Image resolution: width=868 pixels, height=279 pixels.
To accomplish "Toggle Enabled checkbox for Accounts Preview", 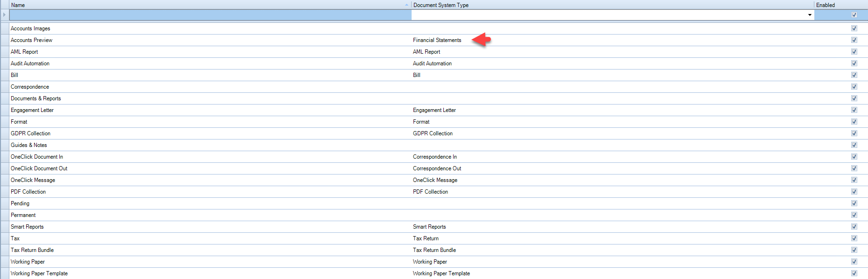I will click(854, 40).
